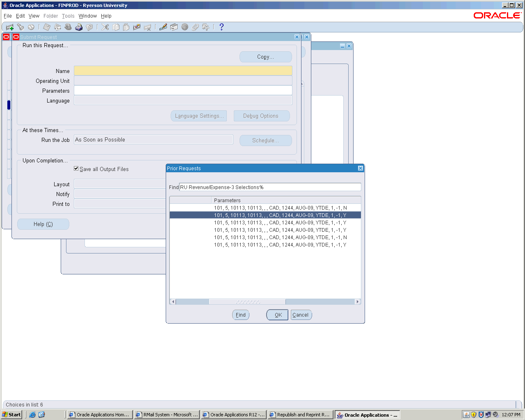Click the Print toolbar icon
This screenshot has width=525, height=420.
pos(79,27)
